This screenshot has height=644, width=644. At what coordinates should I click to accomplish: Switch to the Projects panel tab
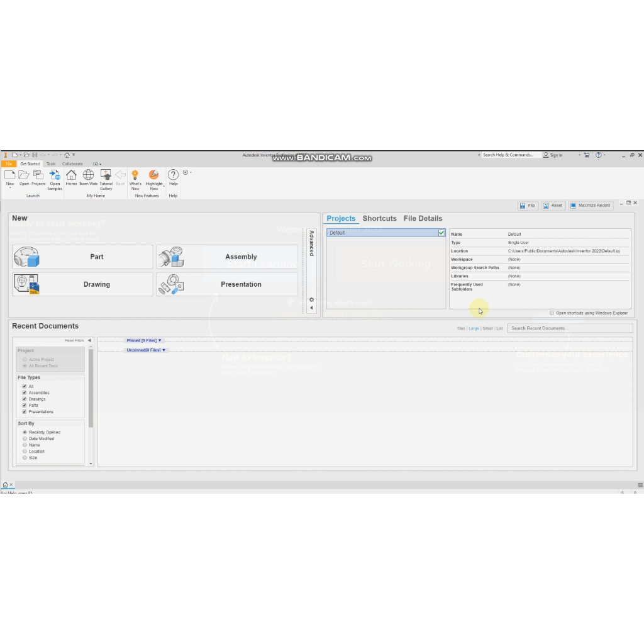341,218
